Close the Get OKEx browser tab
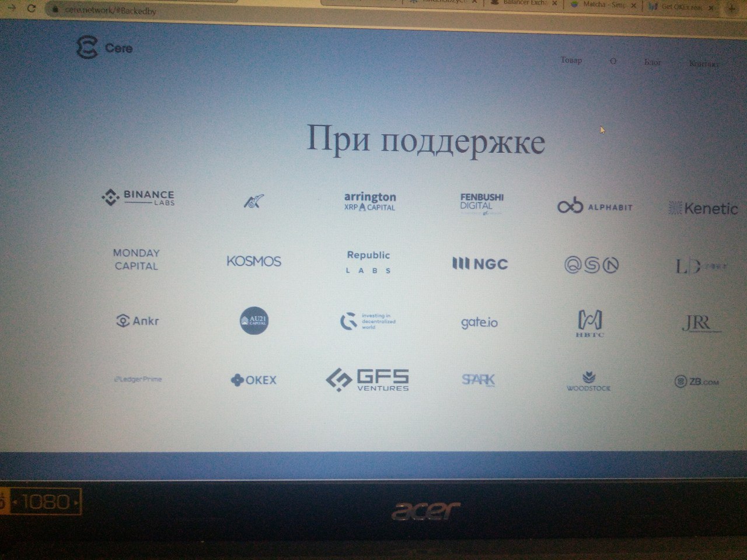This screenshot has height=560, width=747. pos(711,8)
